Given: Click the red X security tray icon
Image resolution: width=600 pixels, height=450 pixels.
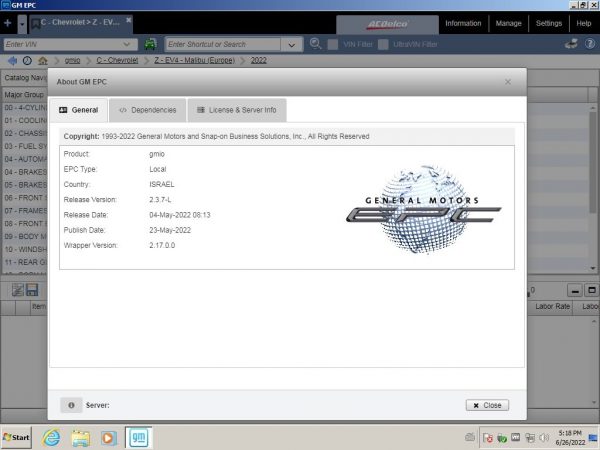Looking at the screenshot, I should tap(488, 437).
